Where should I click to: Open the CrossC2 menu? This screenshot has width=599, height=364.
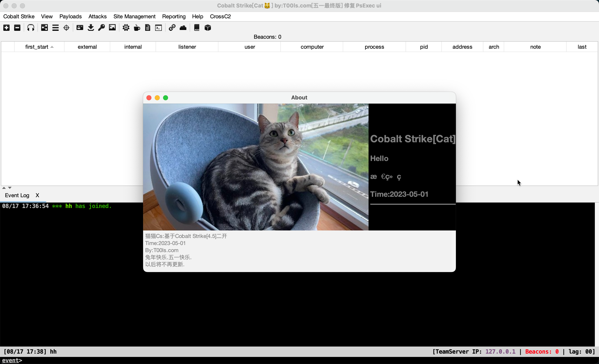[220, 16]
